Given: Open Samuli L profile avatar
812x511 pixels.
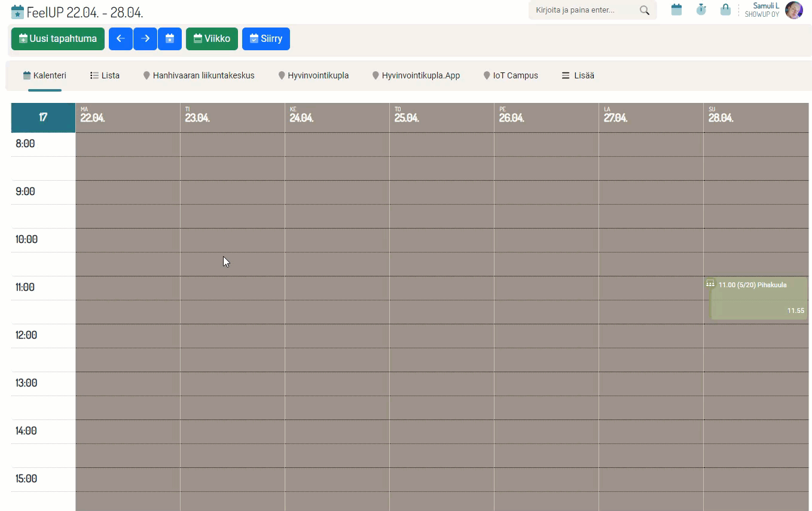Looking at the screenshot, I should 793,10.
